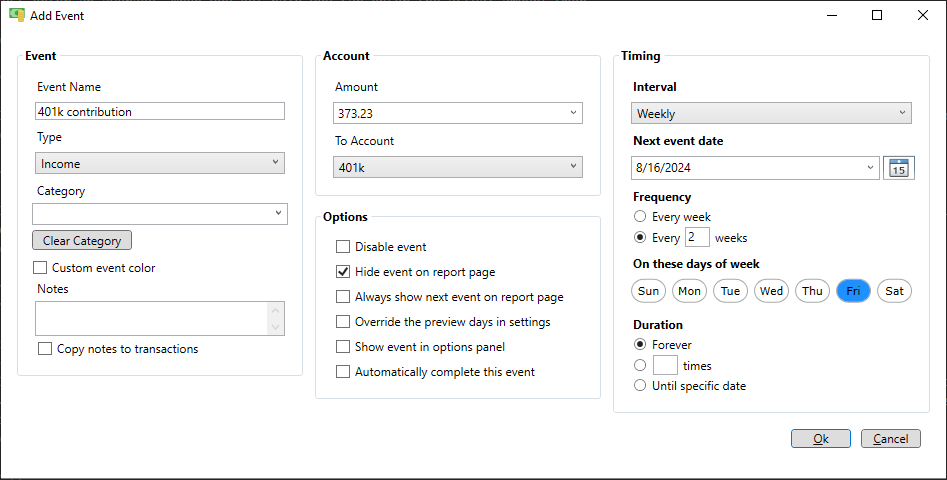Select the Mon day button
This screenshot has width=947, height=480.
click(689, 291)
